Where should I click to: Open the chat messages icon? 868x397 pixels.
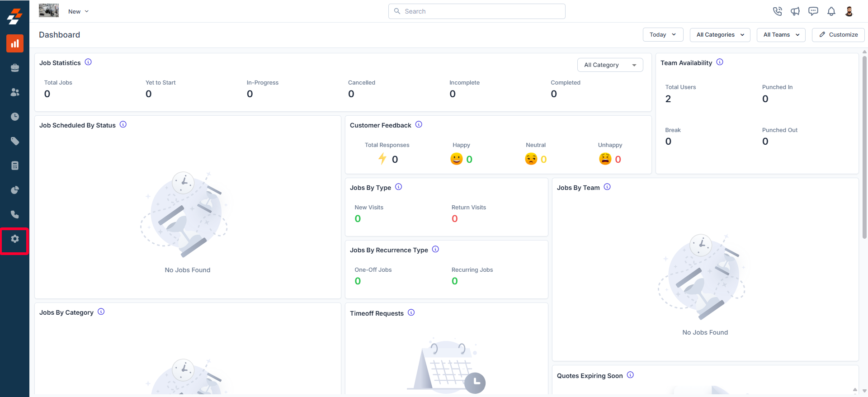click(813, 11)
